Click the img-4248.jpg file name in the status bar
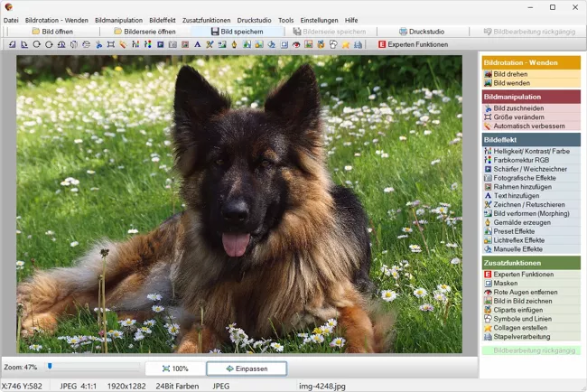587x392 pixels. pos(322,386)
